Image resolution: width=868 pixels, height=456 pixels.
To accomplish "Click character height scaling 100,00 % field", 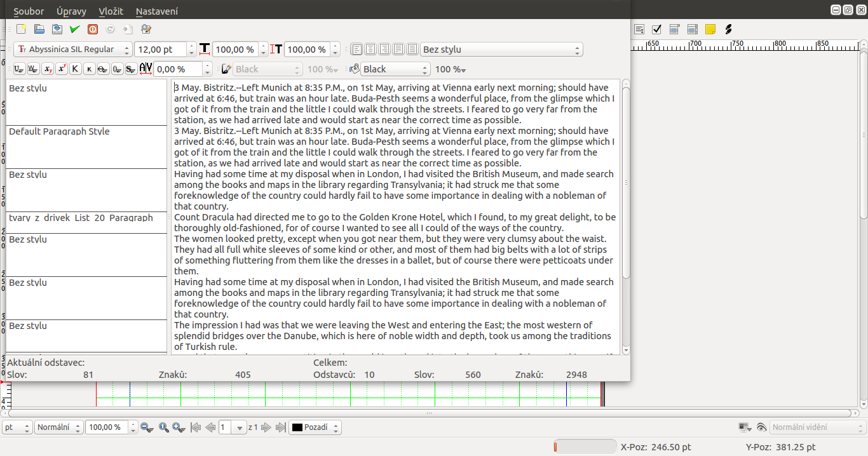I will click(x=308, y=49).
